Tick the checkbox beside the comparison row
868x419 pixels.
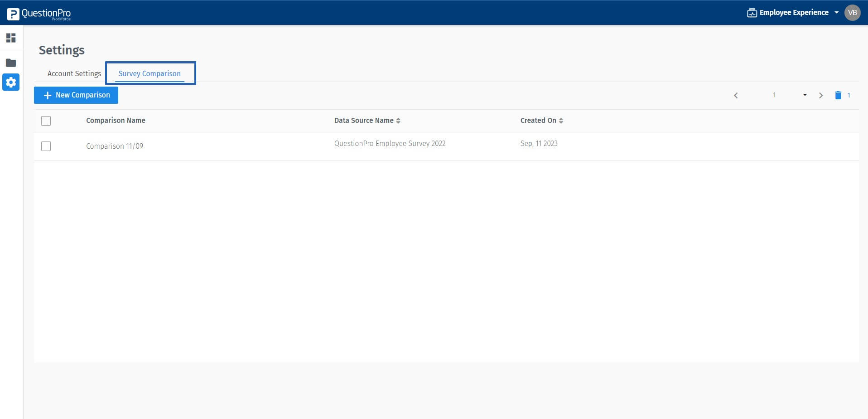point(46,146)
